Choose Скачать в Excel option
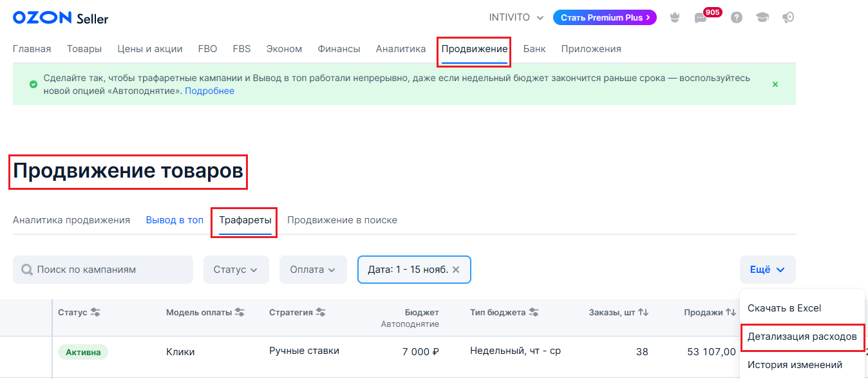Viewport: 868px width, 379px height. 784,308
